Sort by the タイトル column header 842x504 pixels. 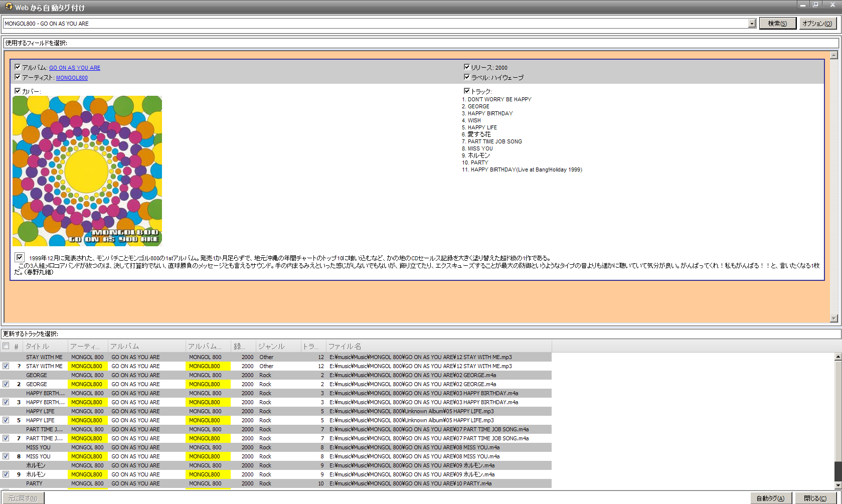45,346
